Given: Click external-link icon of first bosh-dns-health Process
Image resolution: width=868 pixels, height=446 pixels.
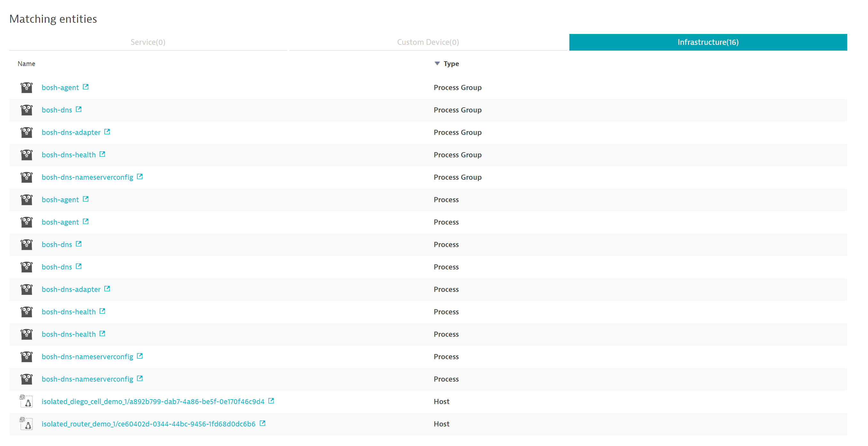Looking at the screenshot, I should tap(102, 311).
